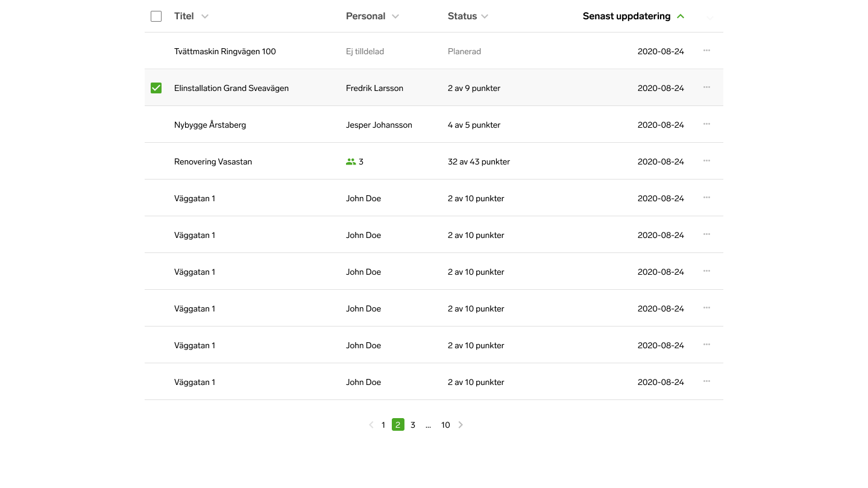Open the Nybygge Årstaberg title link
Viewport: 868px width, 488px height.
(x=210, y=125)
